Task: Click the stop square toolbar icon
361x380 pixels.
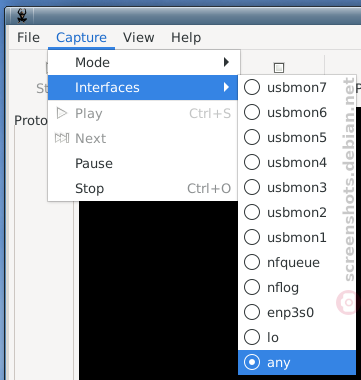Action: pyautogui.click(x=279, y=68)
